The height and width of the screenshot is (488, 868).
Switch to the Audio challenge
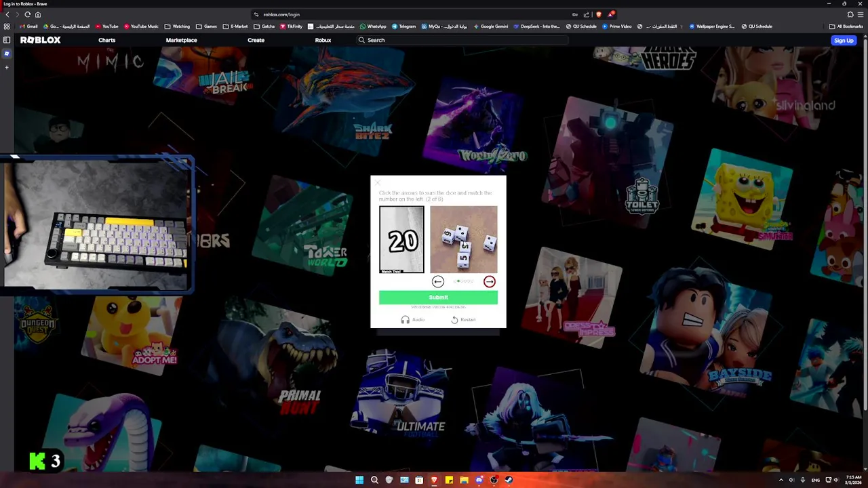pyautogui.click(x=413, y=320)
